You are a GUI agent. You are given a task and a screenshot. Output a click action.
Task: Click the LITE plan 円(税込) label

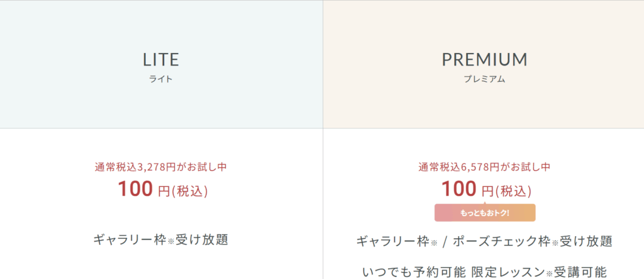183,191
